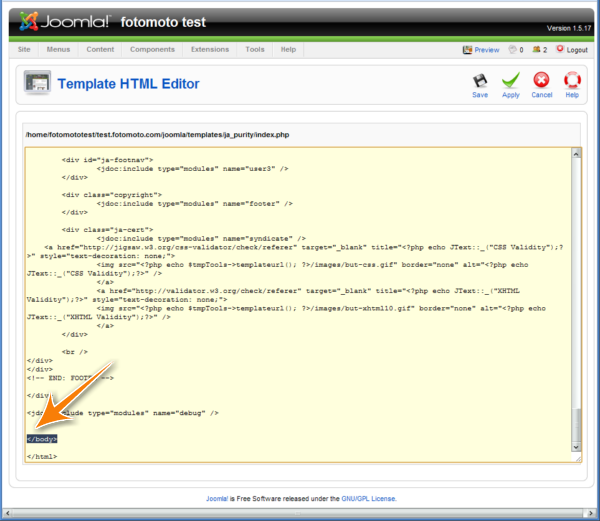Viewport: 600px width, 521px height.
Task: Open the Tools menu
Action: click(x=255, y=49)
